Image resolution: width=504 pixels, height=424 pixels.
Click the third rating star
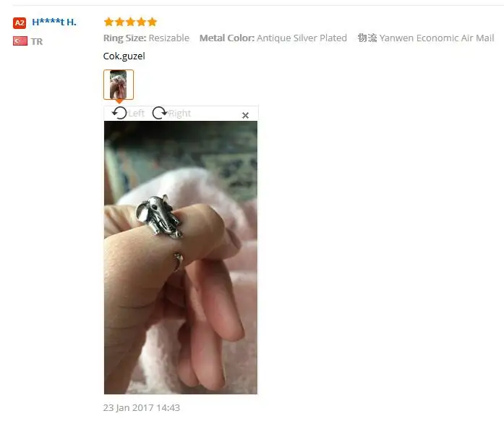pyautogui.click(x=130, y=22)
